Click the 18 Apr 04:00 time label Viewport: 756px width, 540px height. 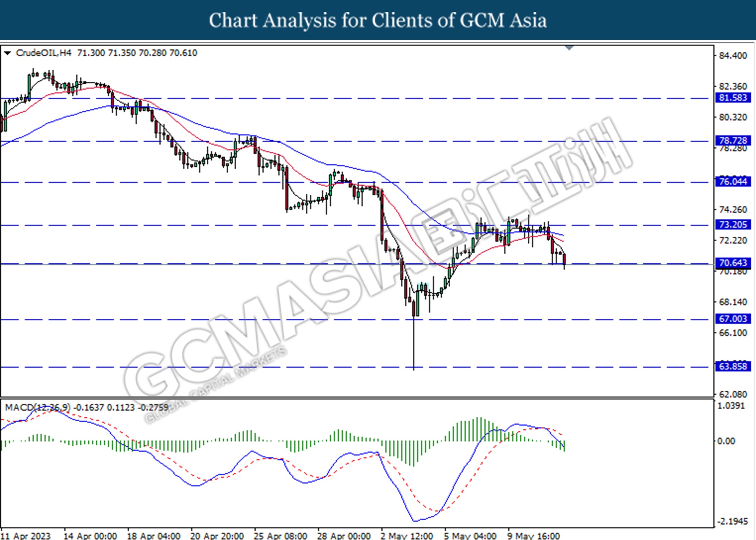pos(154,535)
